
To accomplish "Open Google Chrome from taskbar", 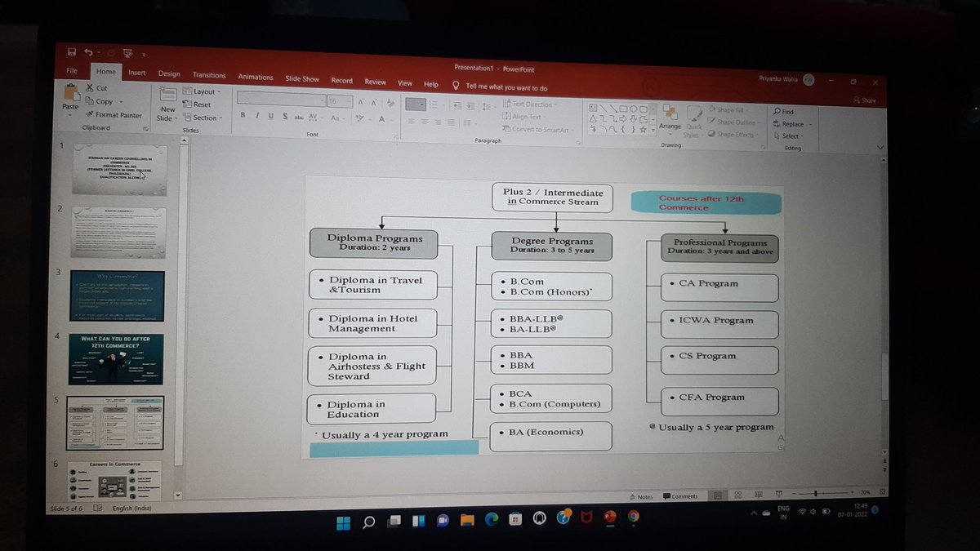I will coord(633,517).
